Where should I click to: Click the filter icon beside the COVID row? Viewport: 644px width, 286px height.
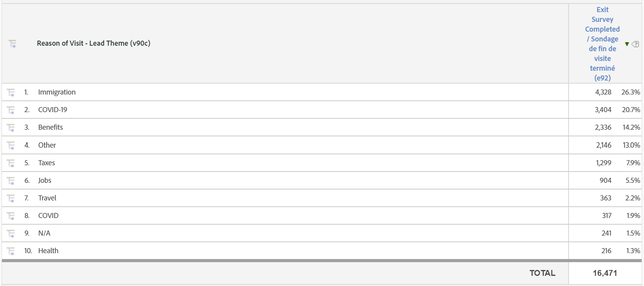pos(10,215)
